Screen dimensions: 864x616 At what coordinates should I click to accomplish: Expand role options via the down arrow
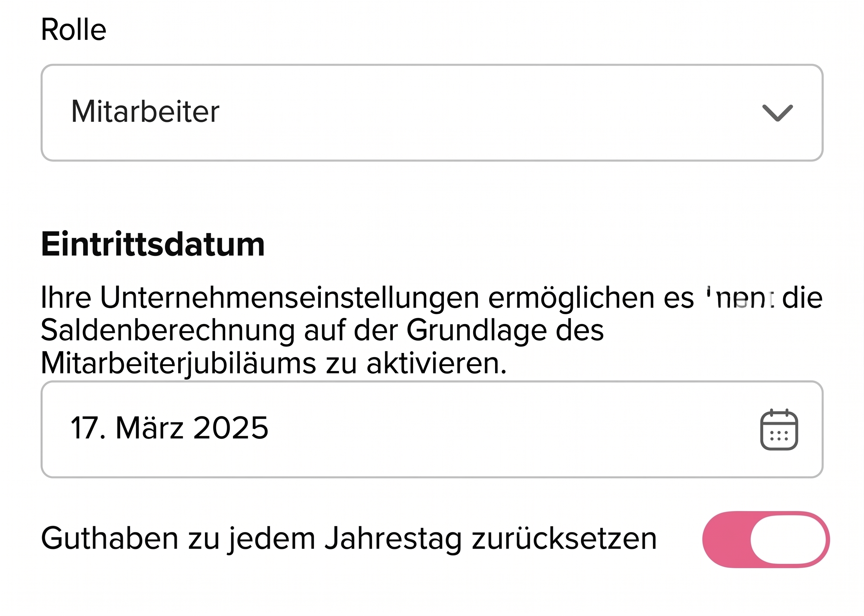click(777, 113)
